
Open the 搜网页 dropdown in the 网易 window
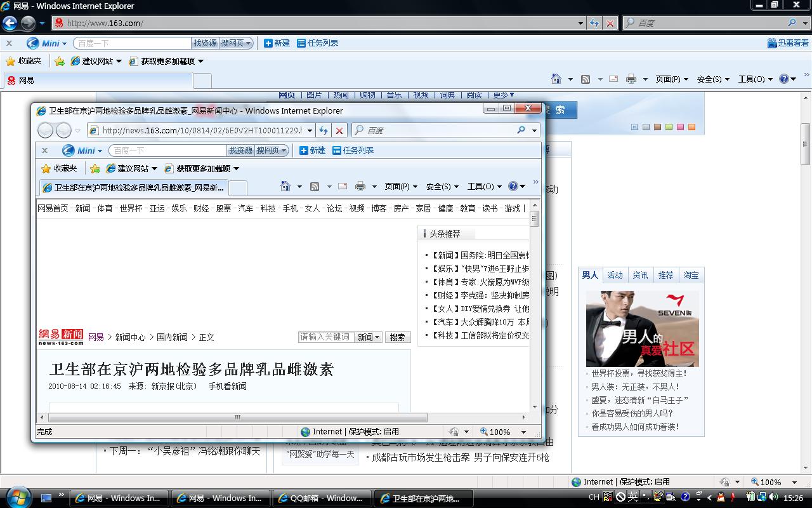(x=248, y=43)
